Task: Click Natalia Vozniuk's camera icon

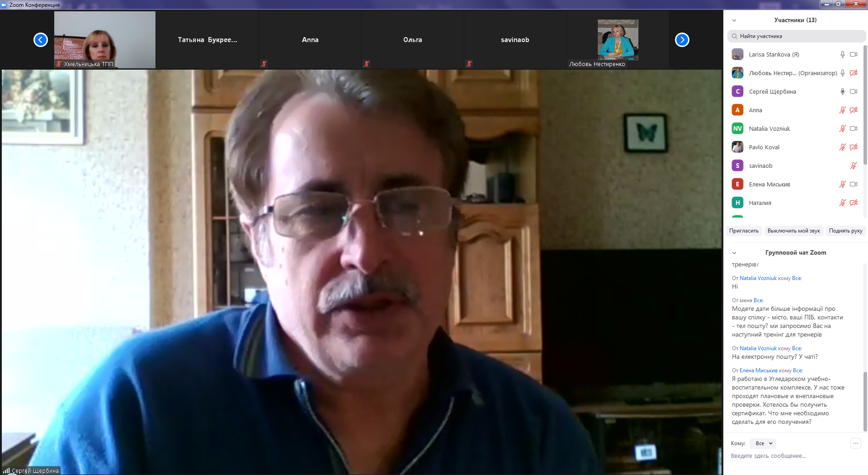Action: click(x=854, y=128)
